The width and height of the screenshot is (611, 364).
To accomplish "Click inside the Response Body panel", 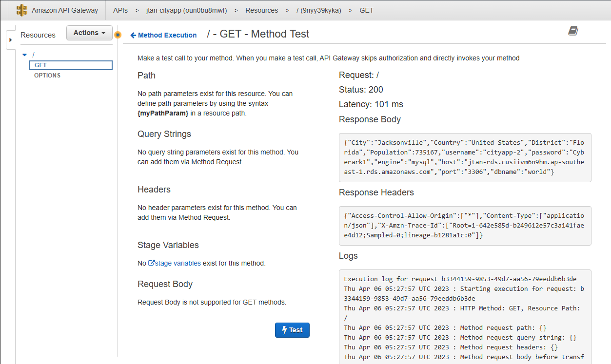I will point(465,157).
